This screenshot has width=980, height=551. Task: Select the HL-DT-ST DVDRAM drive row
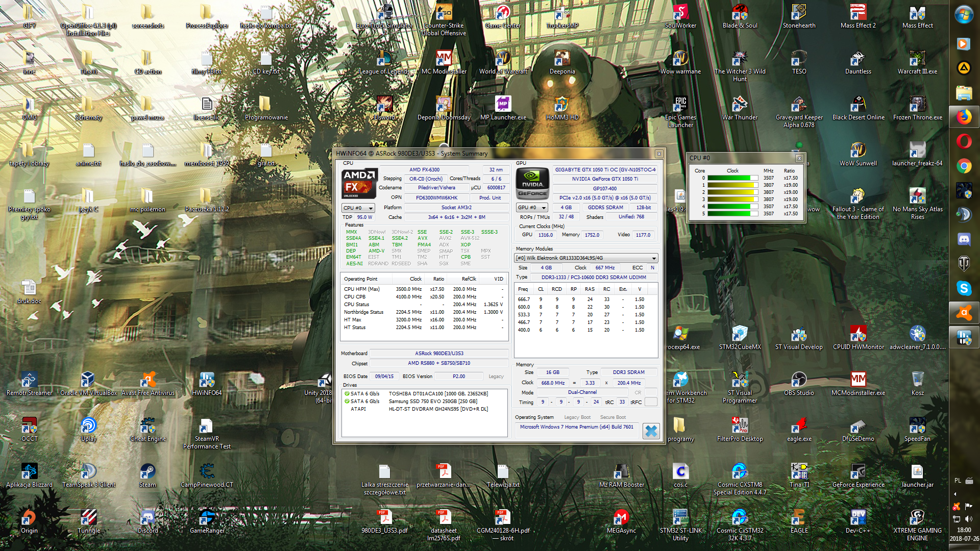(425, 409)
